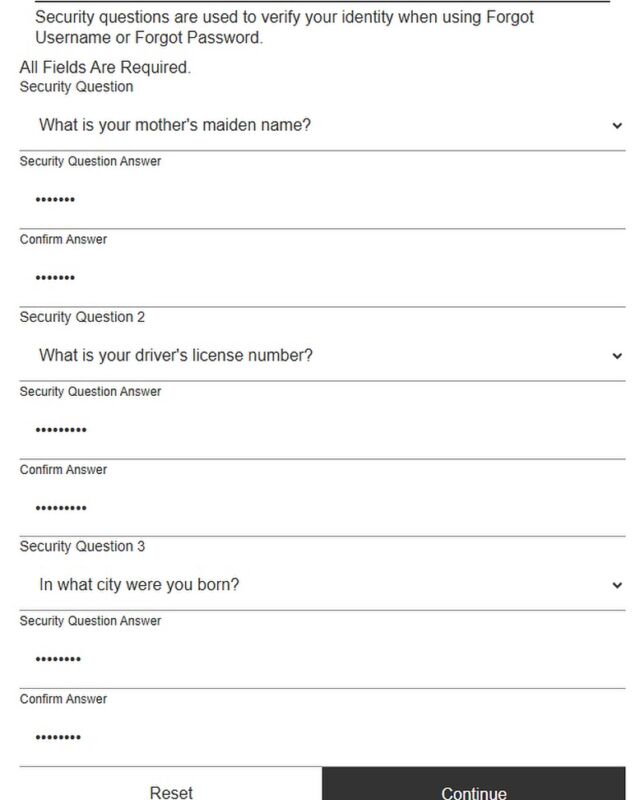
Task: Click the chevron arrow on the mother's maiden name dropdown
Action: point(616,126)
